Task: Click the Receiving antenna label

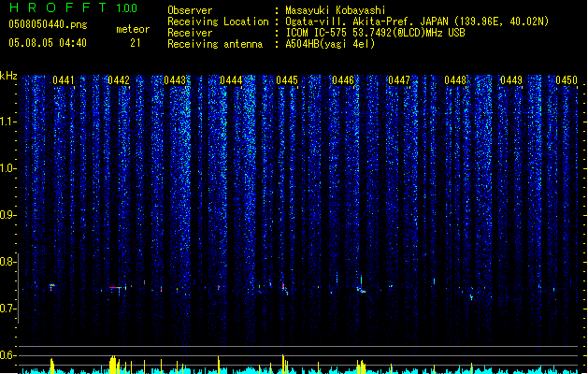Action: pyautogui.click(x=215, y=44)
